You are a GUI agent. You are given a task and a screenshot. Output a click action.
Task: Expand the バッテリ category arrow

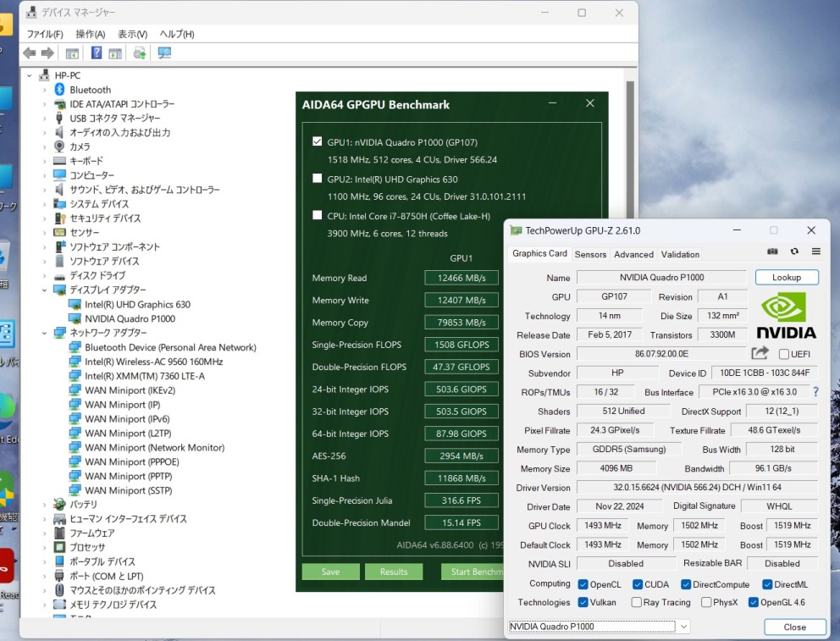[x=45, y=505]
